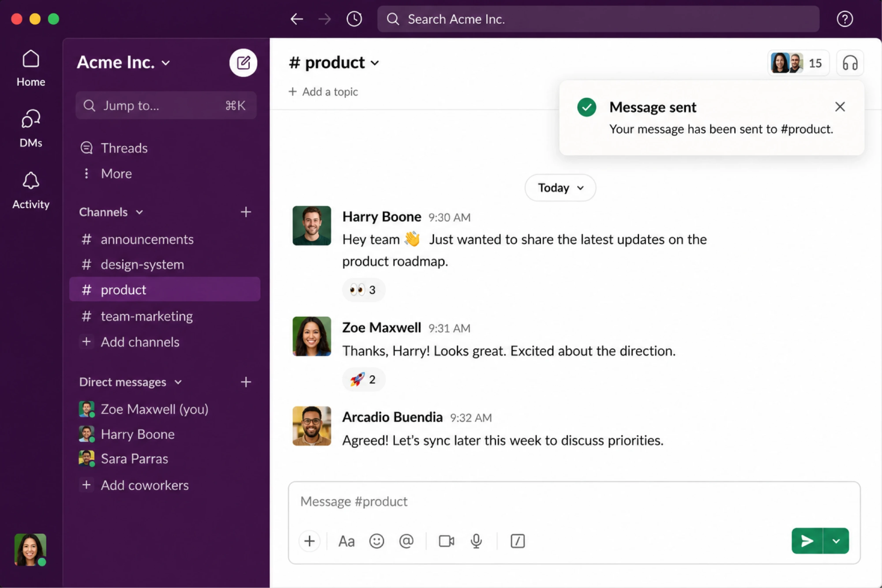Click the macOS yellow minimize window button
This screenshot has width=882, height=588.
coord(35,19)
